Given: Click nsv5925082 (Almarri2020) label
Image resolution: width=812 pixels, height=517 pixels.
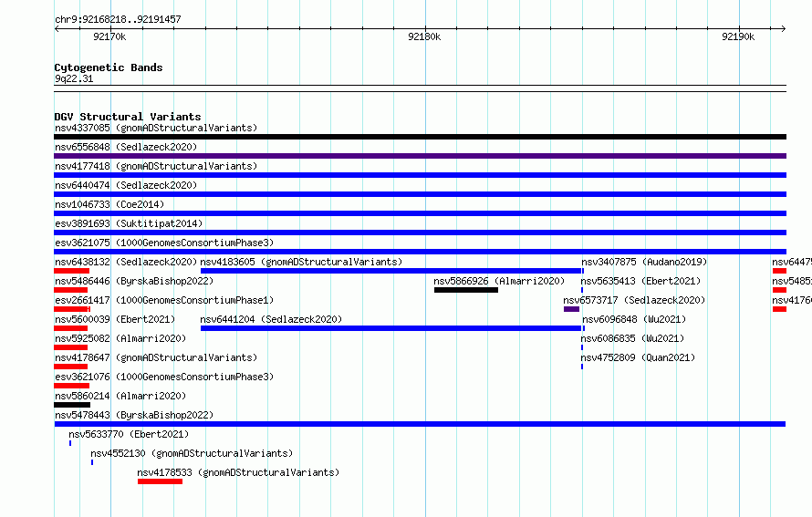Looking at the screenshot, I should [120, 338].
